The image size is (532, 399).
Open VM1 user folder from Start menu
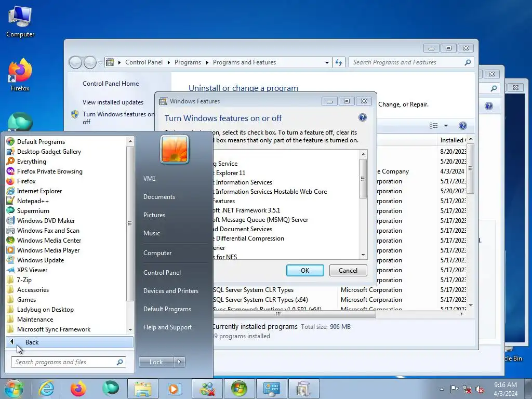[149, 179]
